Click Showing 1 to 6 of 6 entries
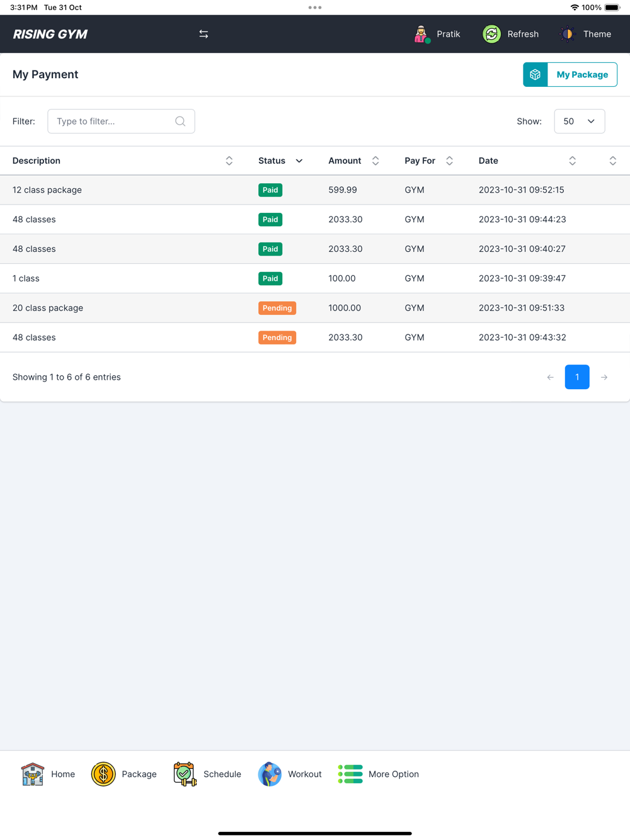 click(x=67, y=377)
